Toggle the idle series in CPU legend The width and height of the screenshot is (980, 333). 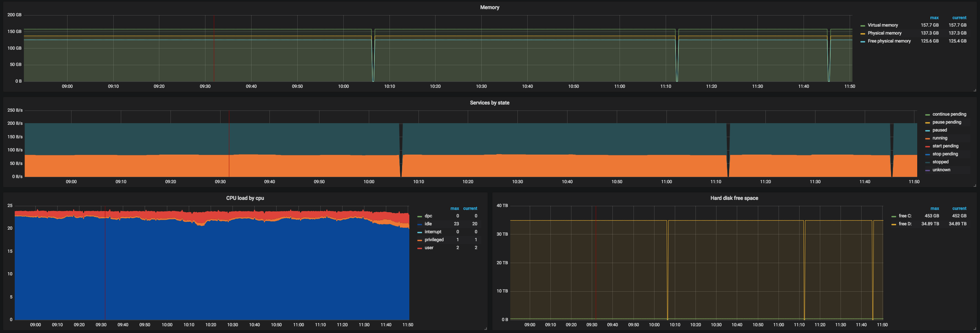click(428, 224)
